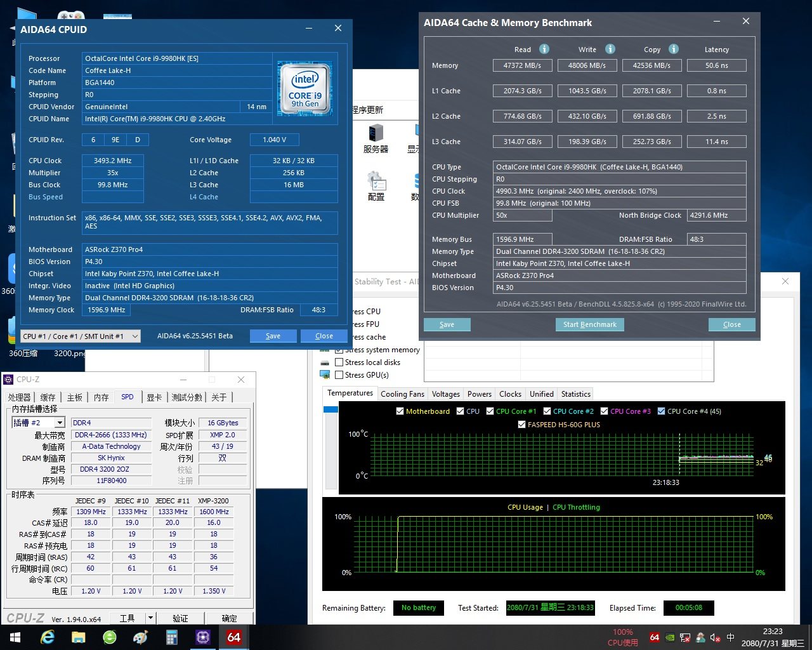The width and height of the screenshot is (812, 650).
Task: Toggle the CPU Core #2 checkbox
Action: click(x=547, y=411)
